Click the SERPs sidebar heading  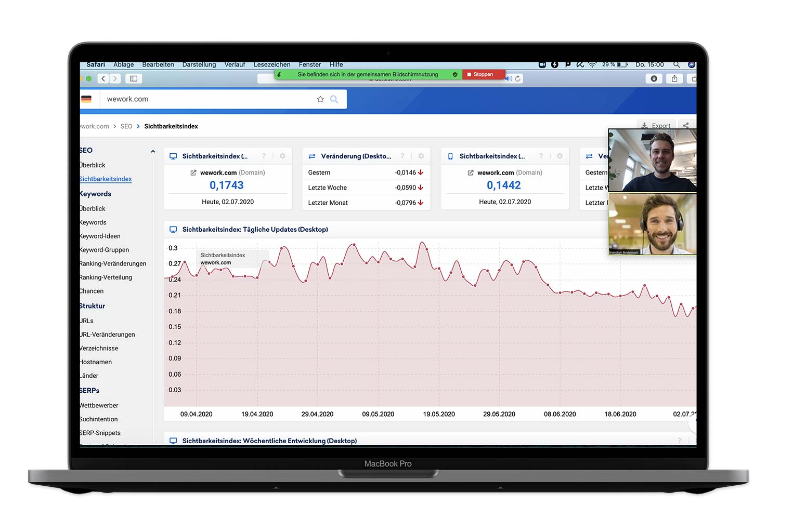coord(89,391)
